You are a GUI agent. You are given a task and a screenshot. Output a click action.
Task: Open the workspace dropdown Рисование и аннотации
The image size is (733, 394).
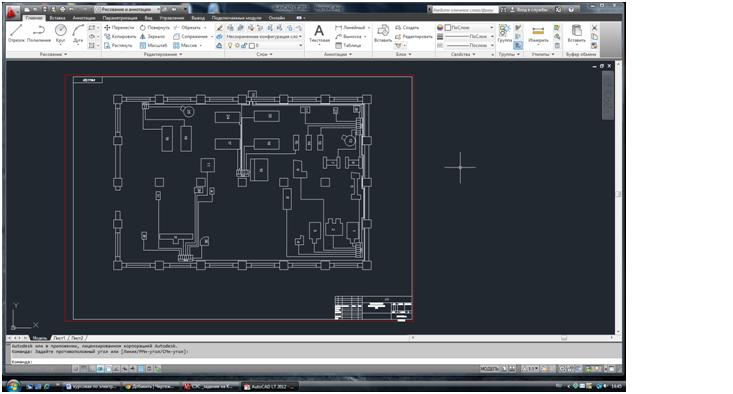tap(127, 9)
